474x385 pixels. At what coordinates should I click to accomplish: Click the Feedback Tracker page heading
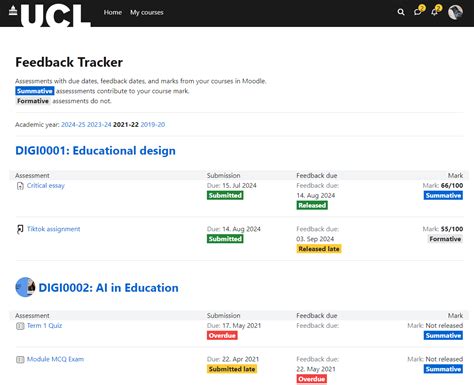69,62
